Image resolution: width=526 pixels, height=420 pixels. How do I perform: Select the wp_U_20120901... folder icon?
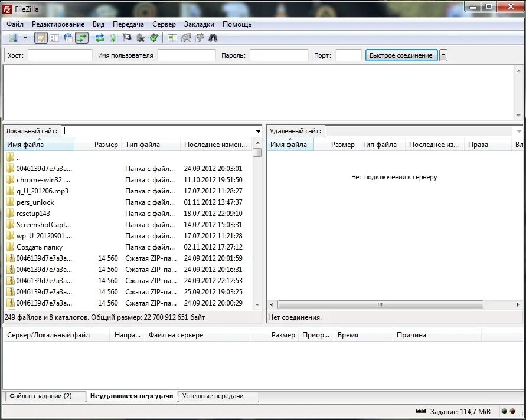[11, 236]
